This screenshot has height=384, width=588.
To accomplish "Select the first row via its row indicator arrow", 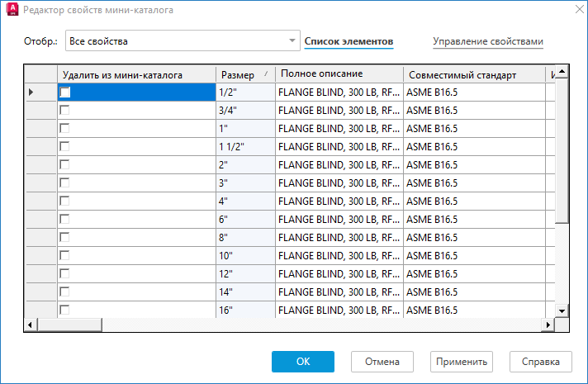I will 31,92.
